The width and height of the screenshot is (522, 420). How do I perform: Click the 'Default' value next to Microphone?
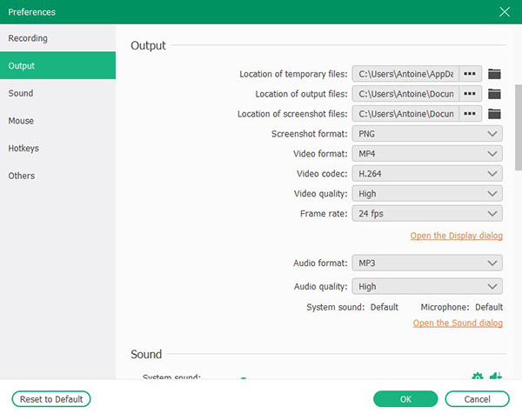(x=489, y=307)
